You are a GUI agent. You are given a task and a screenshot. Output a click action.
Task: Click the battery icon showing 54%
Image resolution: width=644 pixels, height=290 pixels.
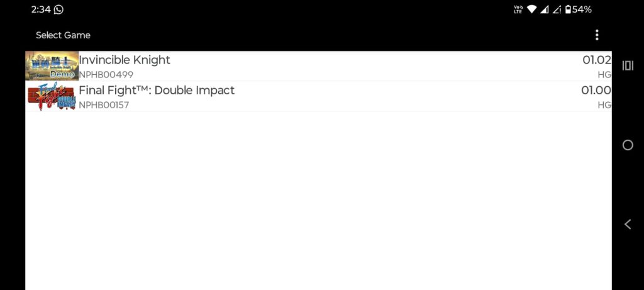[x=568, y=9]
